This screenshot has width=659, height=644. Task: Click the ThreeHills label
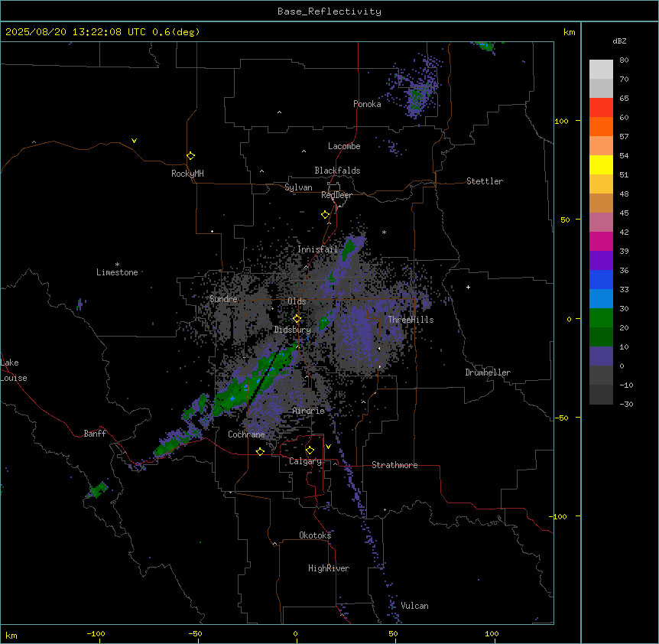point(411,320)
